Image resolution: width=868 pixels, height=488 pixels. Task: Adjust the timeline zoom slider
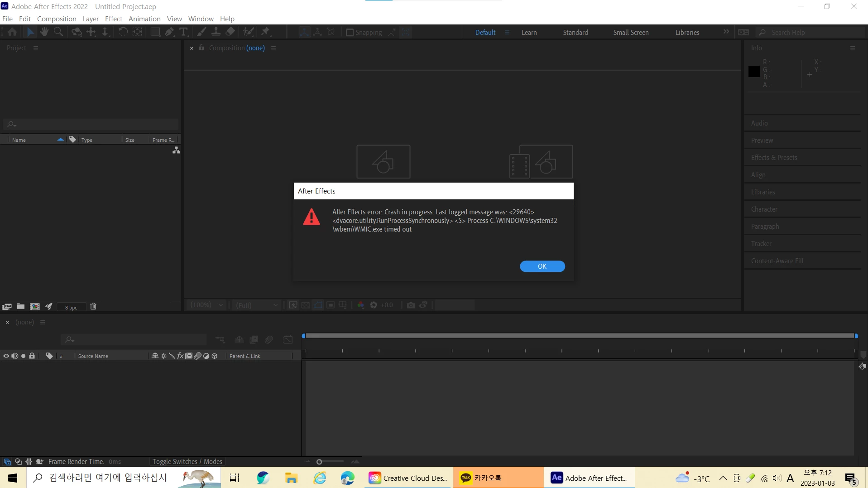[319, 462]
